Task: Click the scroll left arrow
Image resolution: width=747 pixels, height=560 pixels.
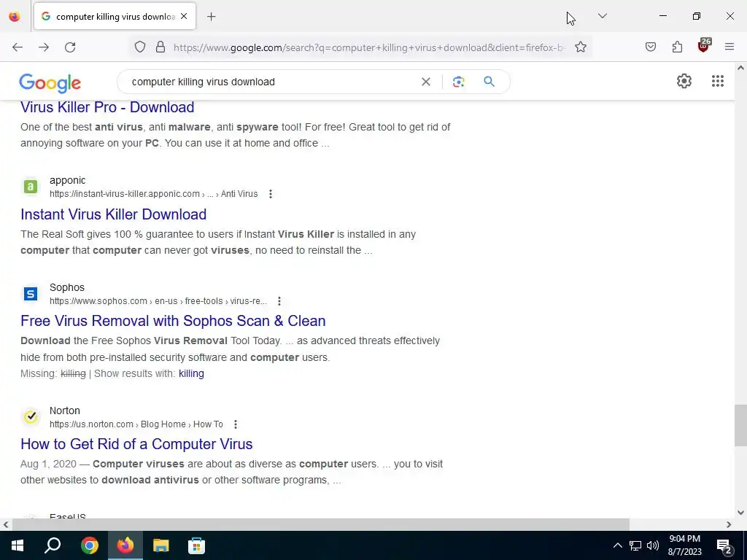Action: [6, 525]
